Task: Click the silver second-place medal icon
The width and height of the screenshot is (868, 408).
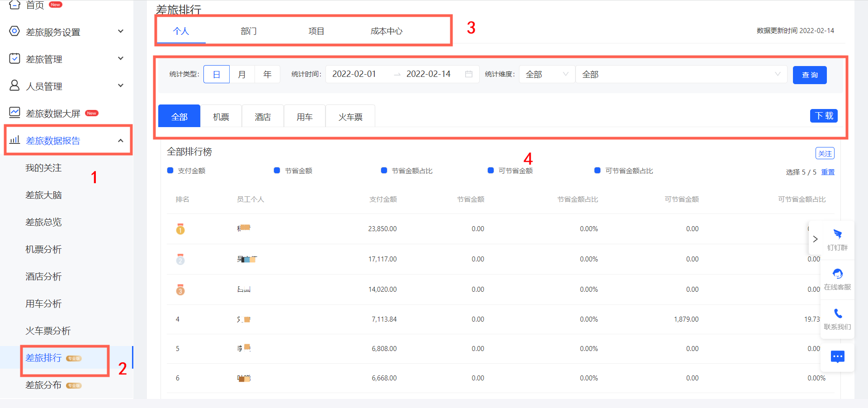Action: pyautogui.click(x=180, y=259)
